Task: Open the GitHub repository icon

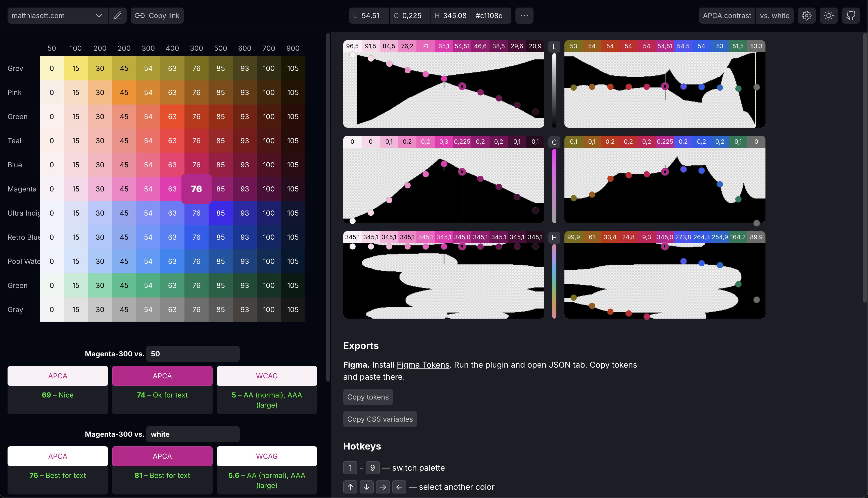Action: 851,16
